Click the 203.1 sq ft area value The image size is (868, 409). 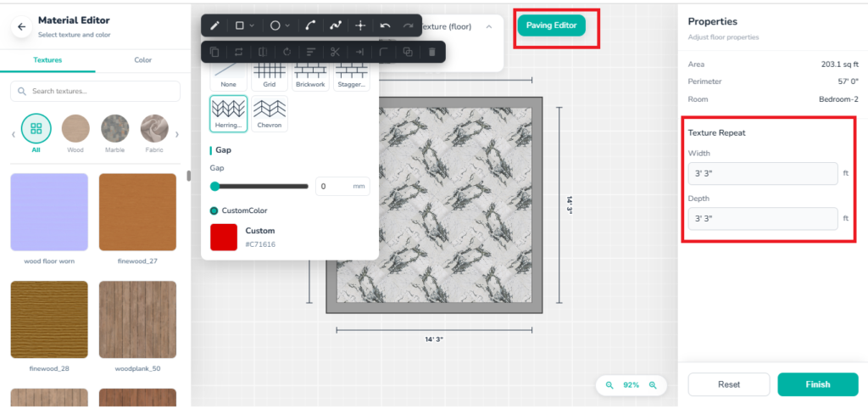(x=840, y=64)
